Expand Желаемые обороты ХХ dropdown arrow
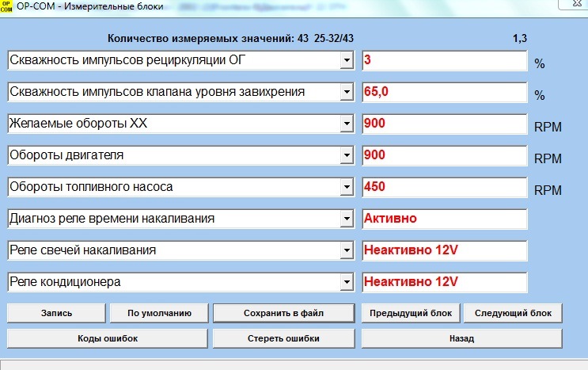Screen dimensions: 588x370 [x=347, y=124]
